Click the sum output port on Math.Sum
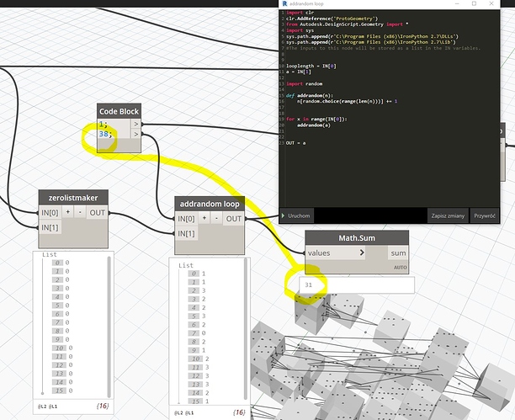The image size is (515, 420). (x=398, y=253)
